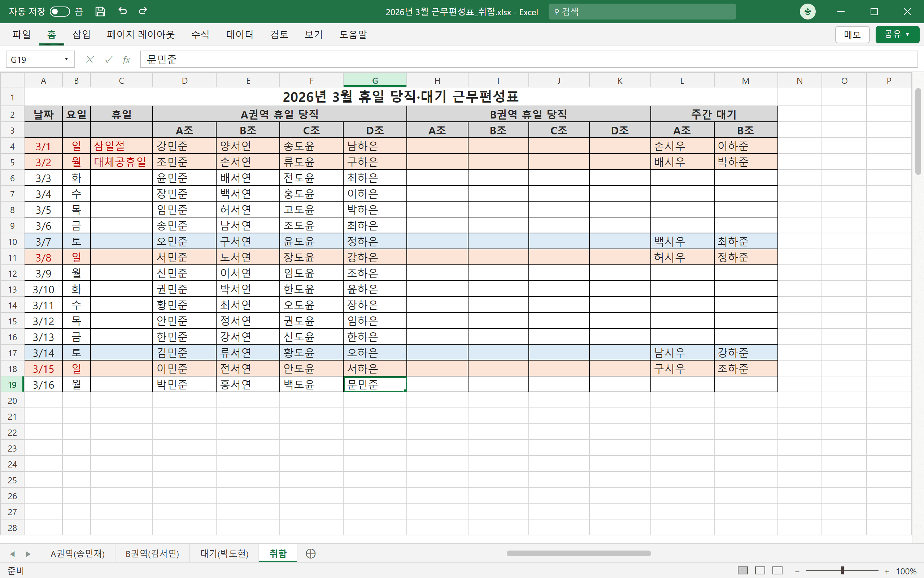This screenshot has height=578, width=924.
Task: Switch to Page Layout view icon
Action: (x=760, y=571)
